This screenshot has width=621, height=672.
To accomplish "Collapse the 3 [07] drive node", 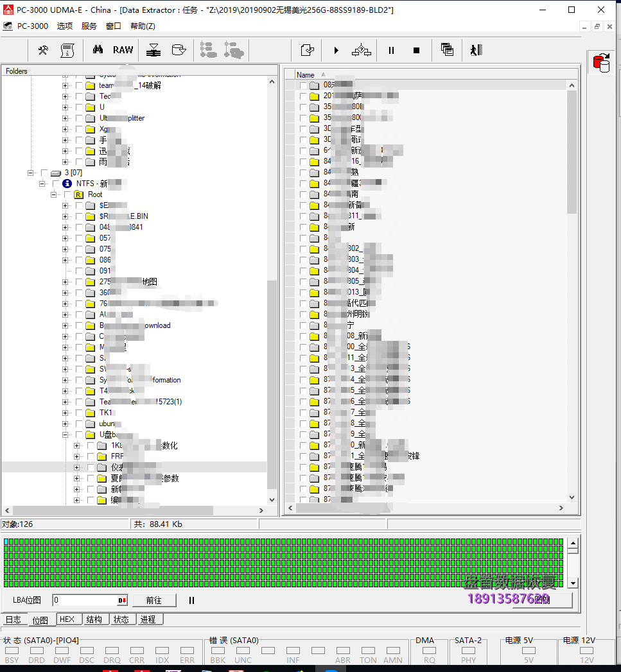I will 30,173.
